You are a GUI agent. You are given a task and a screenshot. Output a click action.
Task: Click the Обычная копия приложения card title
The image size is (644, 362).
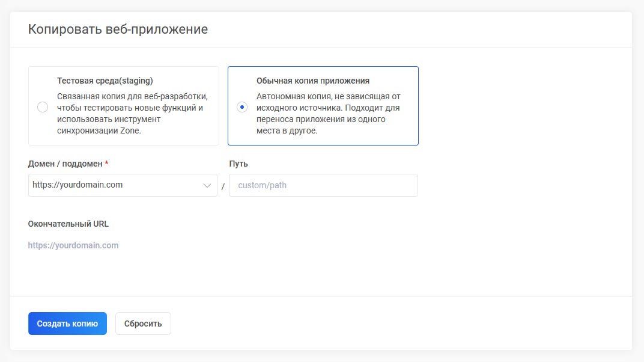[x=313, y=81]
